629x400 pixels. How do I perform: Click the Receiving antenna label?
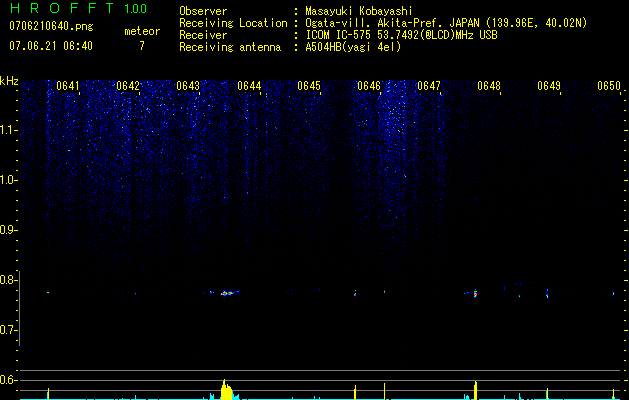(230, 47)
